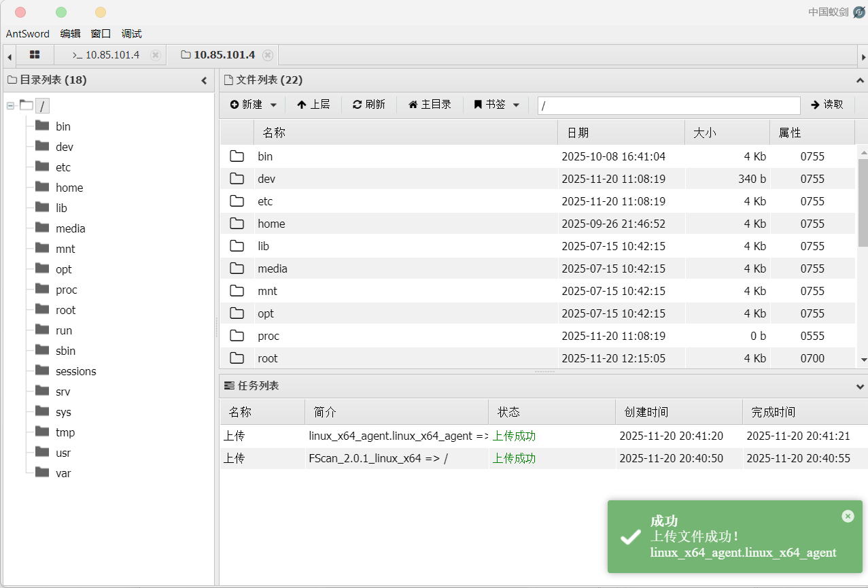Click the path input field

(x=669, y=105)
